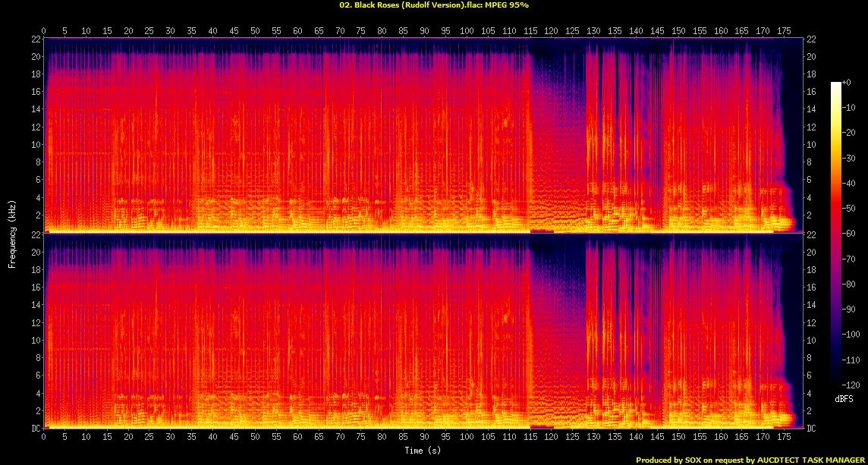Click the "115" tick on the bottom time axis
868x465 pixels.
point(530,437)
